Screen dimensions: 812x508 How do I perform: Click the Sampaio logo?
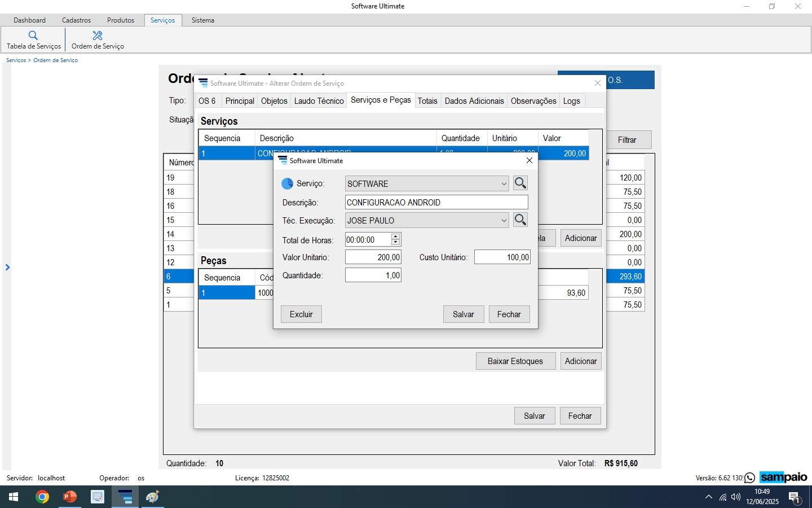784,478
